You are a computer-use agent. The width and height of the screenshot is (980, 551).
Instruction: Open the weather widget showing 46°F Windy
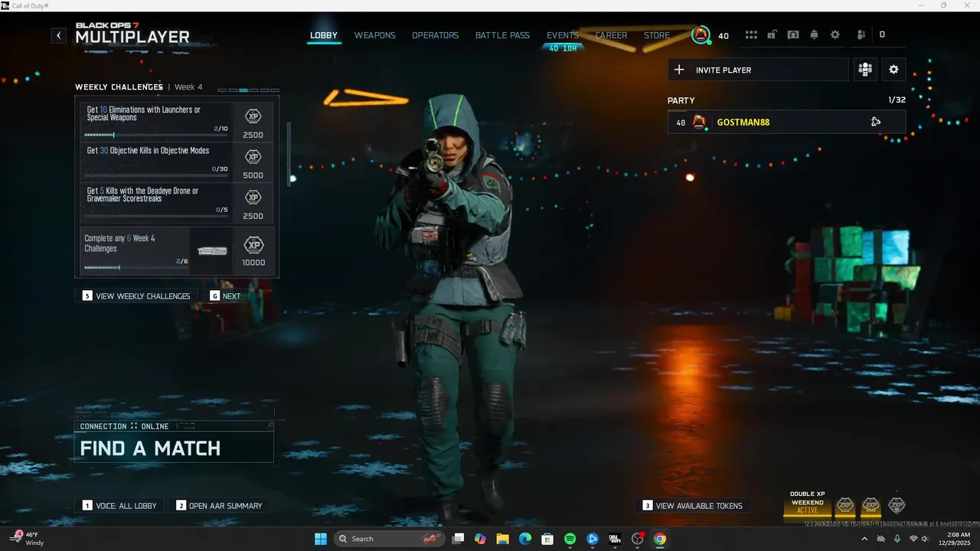[x=28, y=539]
